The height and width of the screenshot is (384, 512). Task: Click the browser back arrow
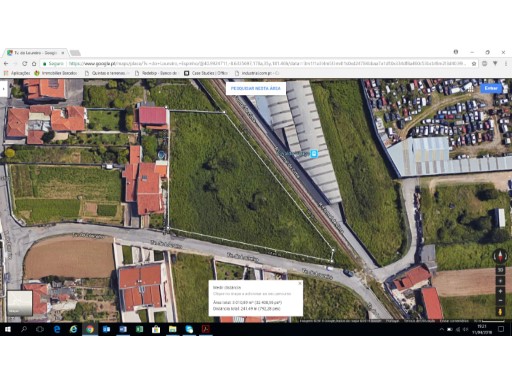pos(6,63)
